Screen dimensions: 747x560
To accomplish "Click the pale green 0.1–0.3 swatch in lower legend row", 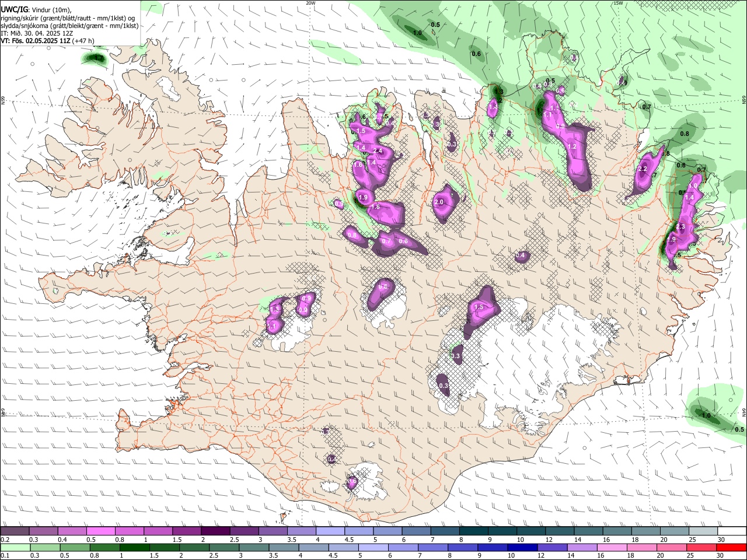I will [15, 548].
